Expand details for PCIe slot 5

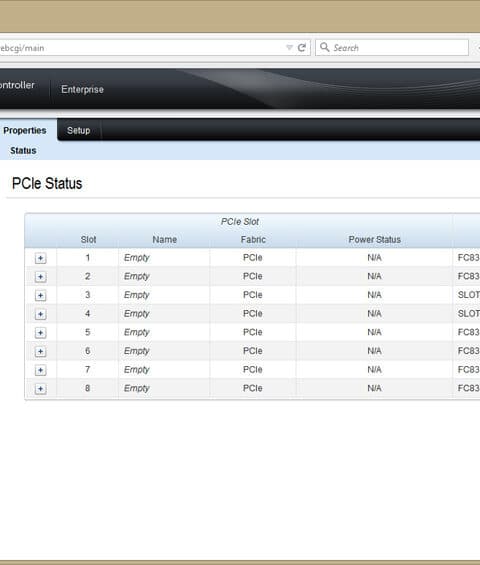tap(40, 333)
